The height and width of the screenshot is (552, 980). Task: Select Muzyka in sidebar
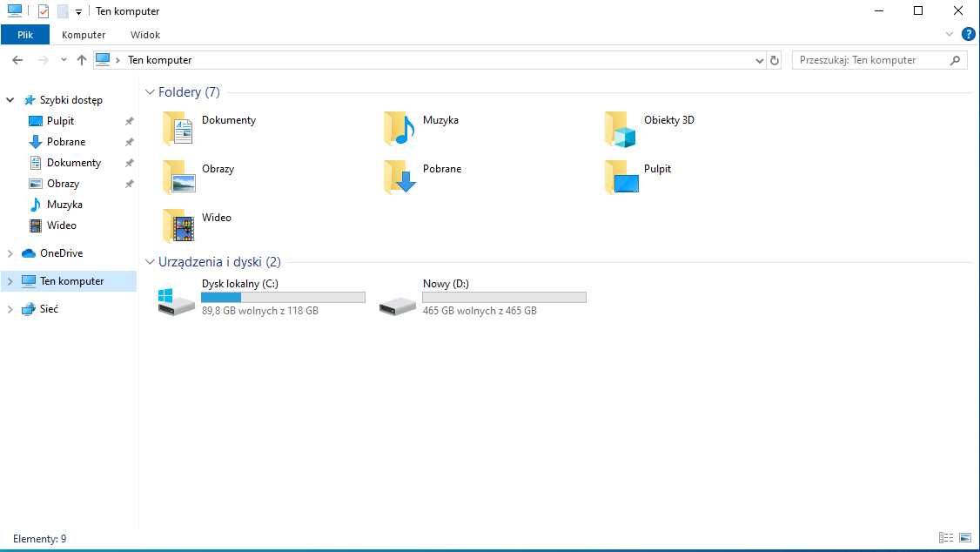pos(64,205)
